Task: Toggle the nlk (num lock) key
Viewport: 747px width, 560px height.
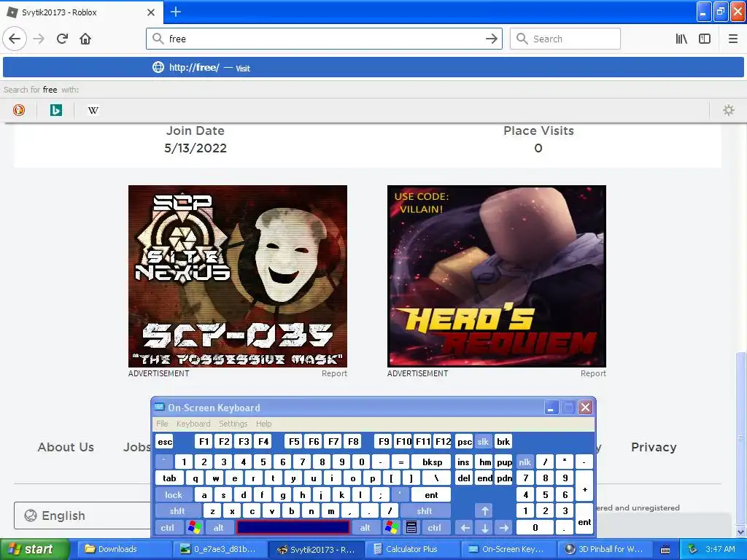Action: coord(525,462)
